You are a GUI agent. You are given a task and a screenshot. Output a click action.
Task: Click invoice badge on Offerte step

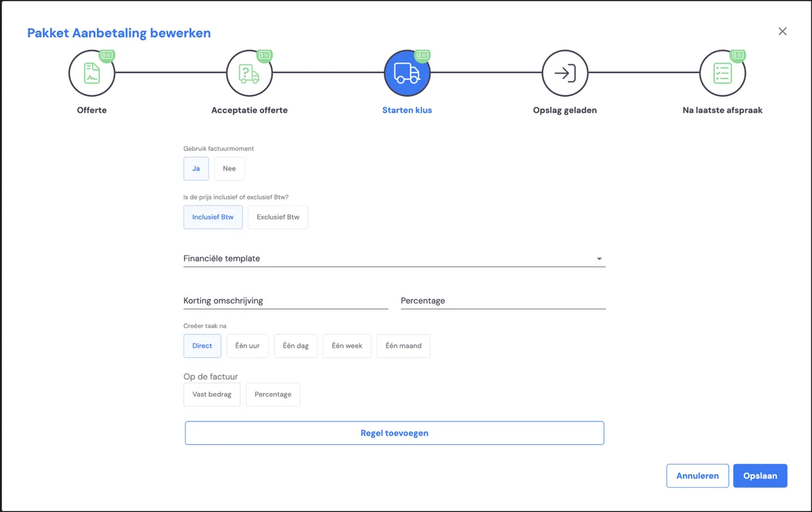[x=107, y=55]
